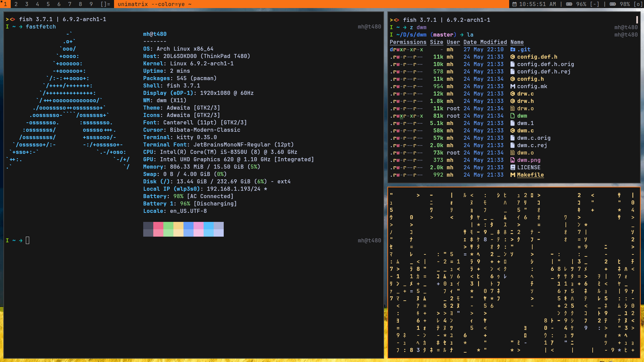Click the file name LICENSE
644x362 pixels.
[x=529, y=168]
